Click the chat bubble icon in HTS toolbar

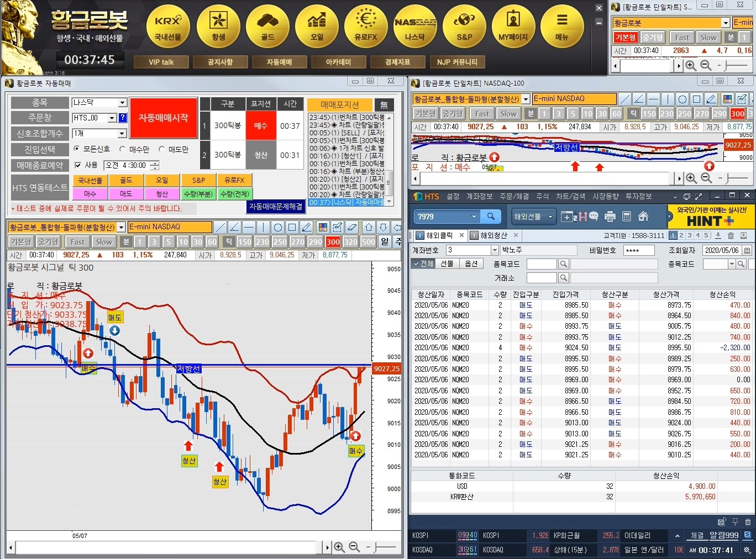coord(594,217)
